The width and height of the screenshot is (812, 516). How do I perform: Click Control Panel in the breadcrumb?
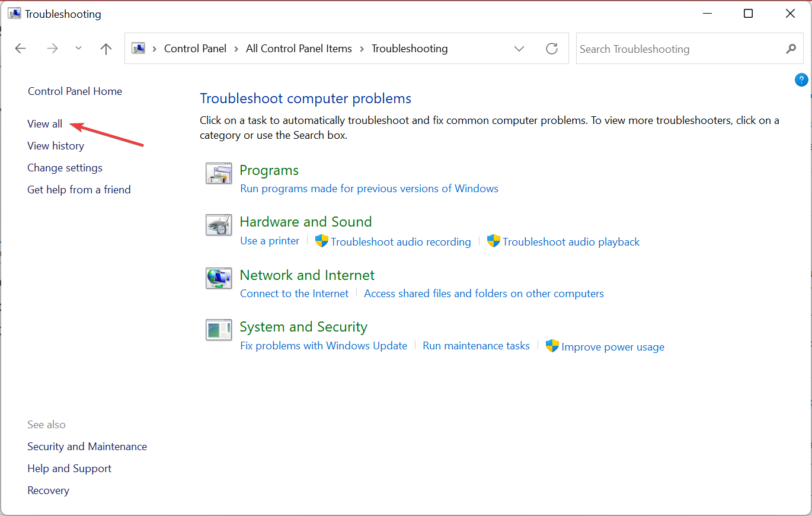pyautogui.click(x=195, y=49)
